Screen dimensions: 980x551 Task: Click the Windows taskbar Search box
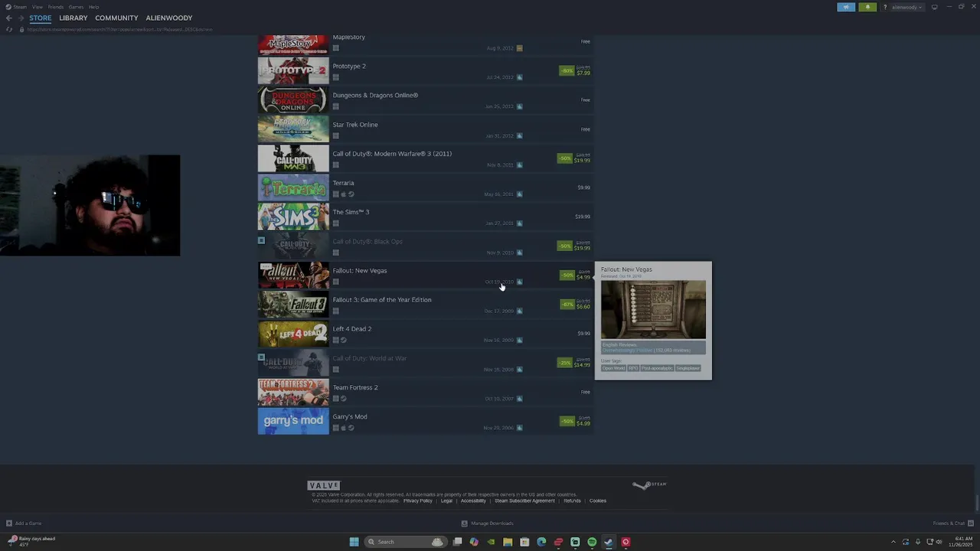pos(405,542)
